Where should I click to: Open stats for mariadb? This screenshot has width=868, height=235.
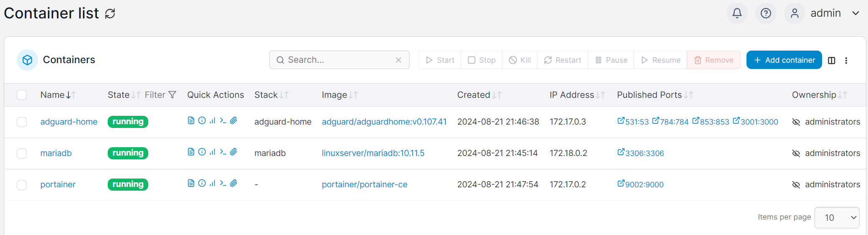pyautogui.click(x=213, y=152)
